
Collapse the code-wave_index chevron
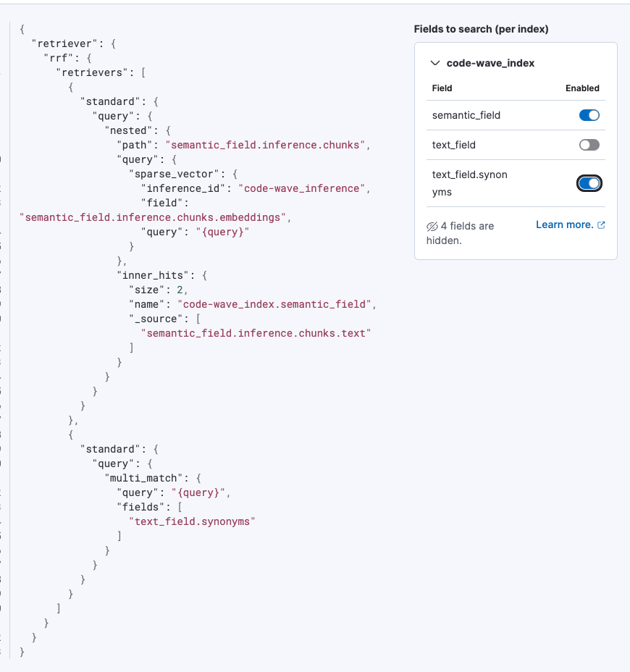click(x=435, y=63)
